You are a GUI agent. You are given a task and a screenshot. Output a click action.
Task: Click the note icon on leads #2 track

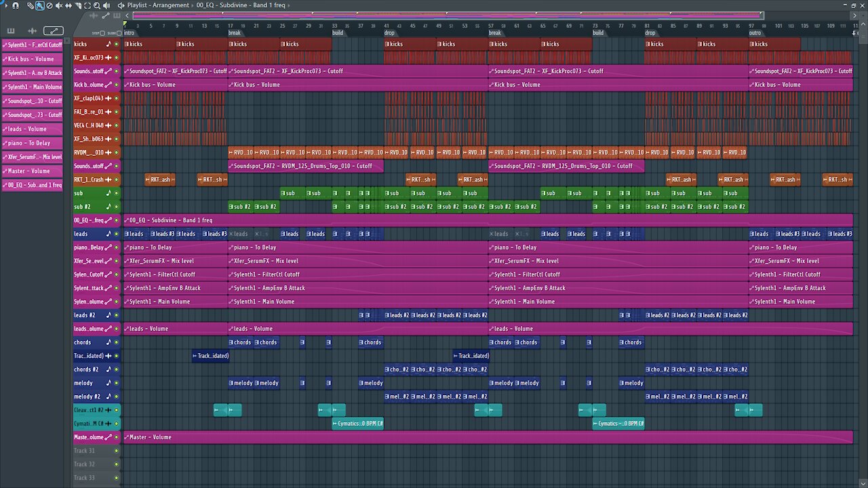(108, 315)
